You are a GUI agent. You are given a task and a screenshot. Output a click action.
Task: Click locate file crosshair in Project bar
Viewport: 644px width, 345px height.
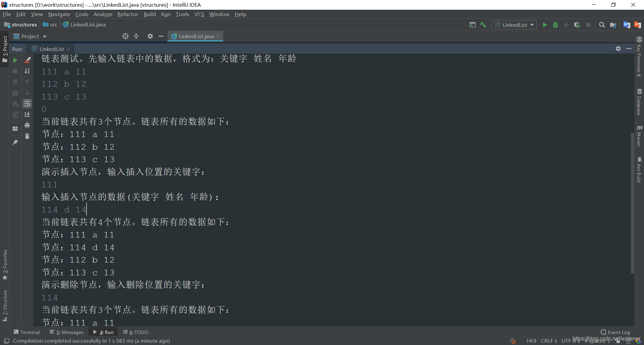click(125, 36)
